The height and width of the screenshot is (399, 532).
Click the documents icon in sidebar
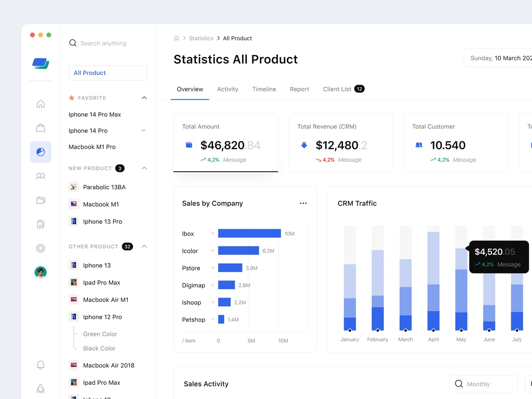tap(40, 224)
